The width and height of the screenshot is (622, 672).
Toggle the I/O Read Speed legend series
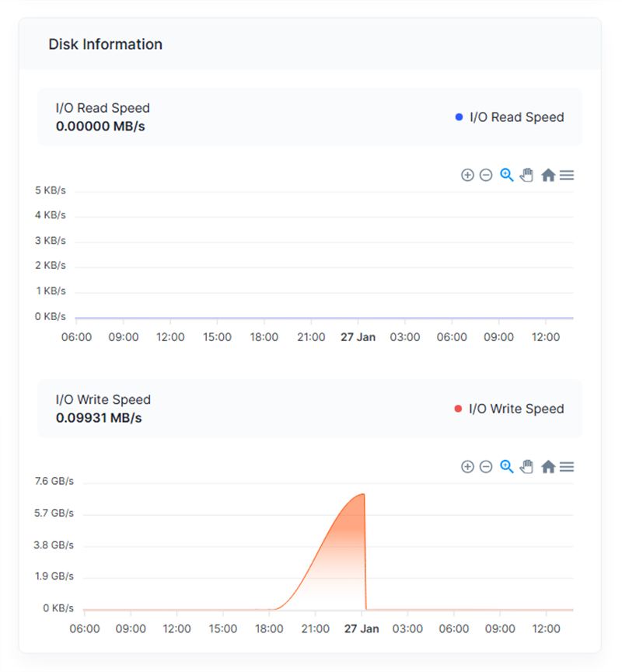(516, 117)
